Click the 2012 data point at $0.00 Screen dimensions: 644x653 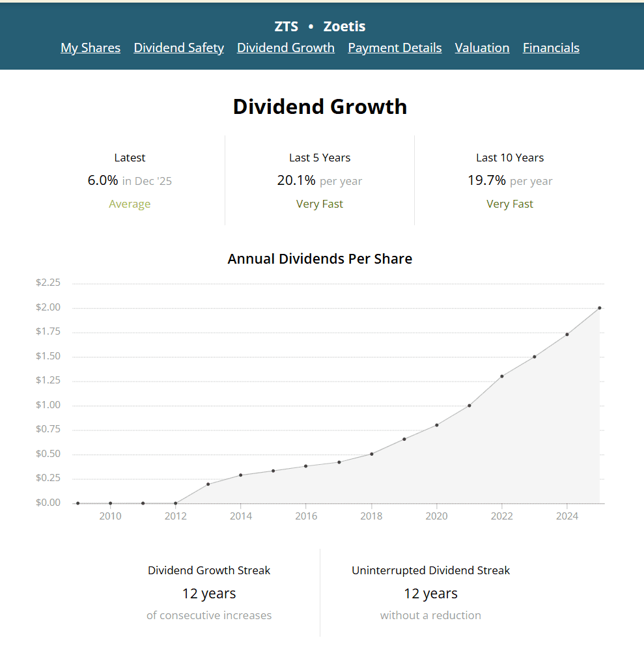click(175, 503)
